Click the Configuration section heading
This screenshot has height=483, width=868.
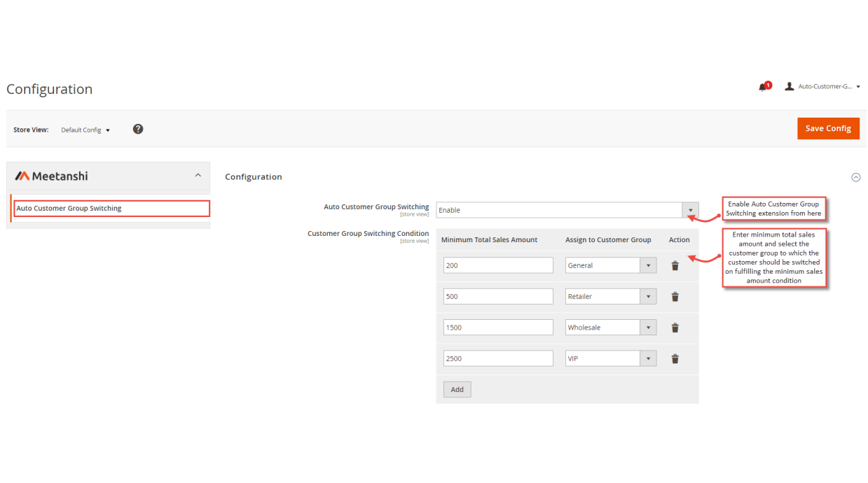254,177
